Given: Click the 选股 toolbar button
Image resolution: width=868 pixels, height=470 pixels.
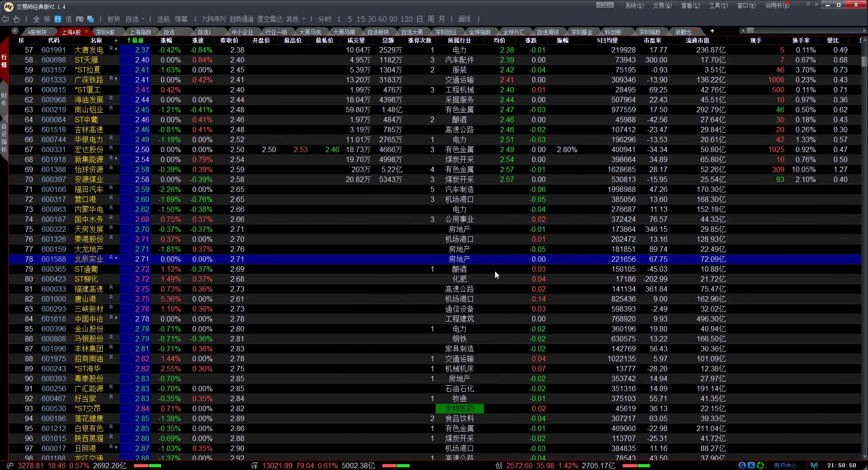Looking at the screenshot, I should pyautogui.click(x=163, y=19).
